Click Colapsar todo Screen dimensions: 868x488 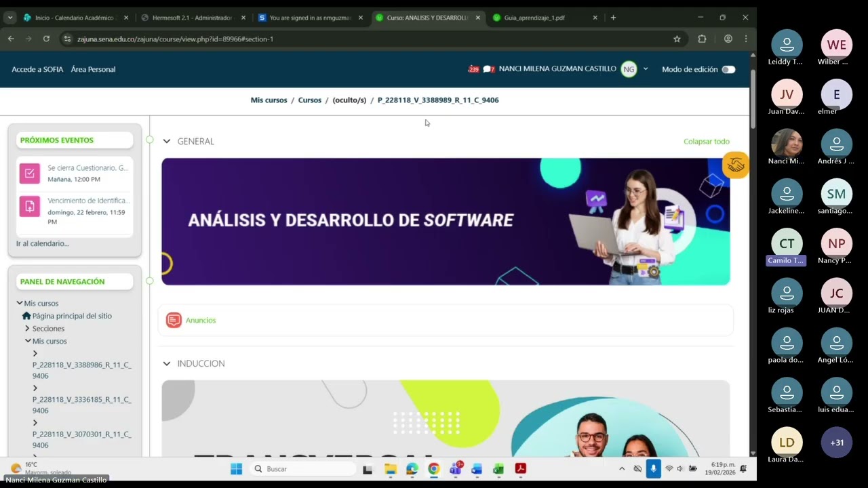pos(707,142)
